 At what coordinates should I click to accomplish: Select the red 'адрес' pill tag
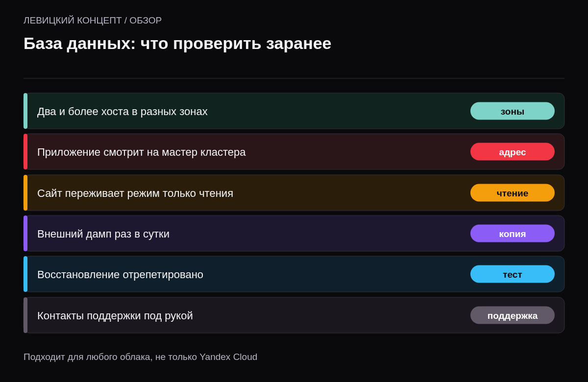513,152
